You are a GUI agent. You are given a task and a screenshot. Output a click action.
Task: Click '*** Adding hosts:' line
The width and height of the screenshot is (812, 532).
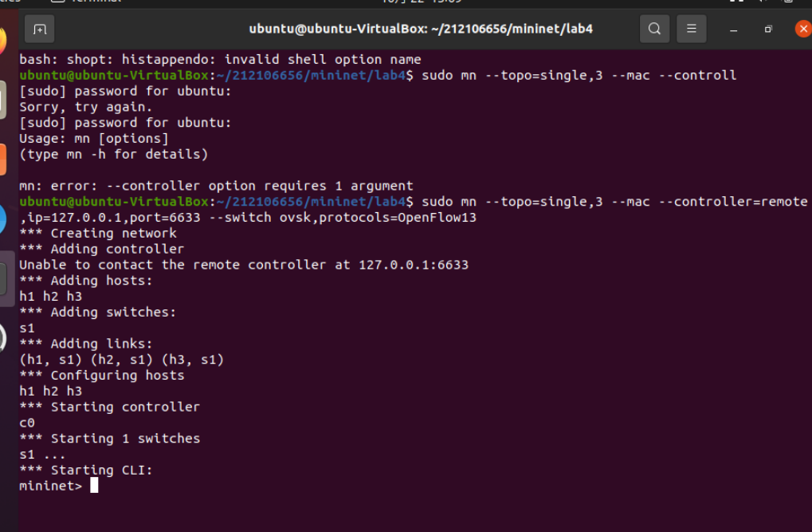pyautogui.click(x=86, y=281)
